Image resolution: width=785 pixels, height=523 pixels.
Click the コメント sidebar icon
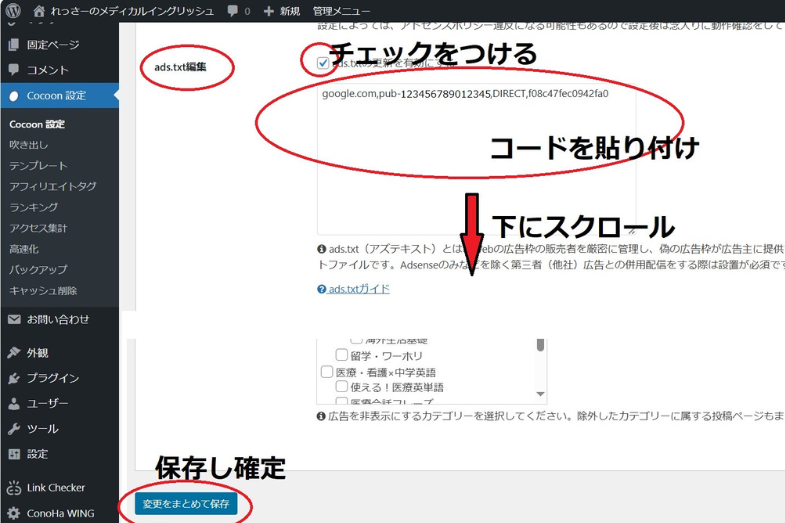coord(14,70)
